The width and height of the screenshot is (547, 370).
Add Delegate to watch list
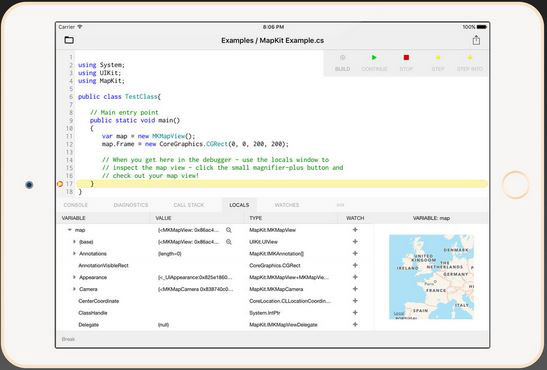point(355,325)
